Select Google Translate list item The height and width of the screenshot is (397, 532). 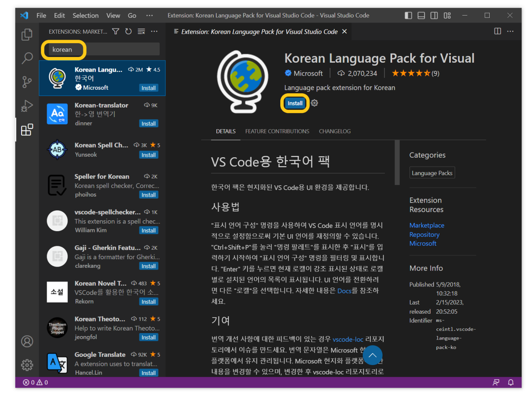pos(102,363)
